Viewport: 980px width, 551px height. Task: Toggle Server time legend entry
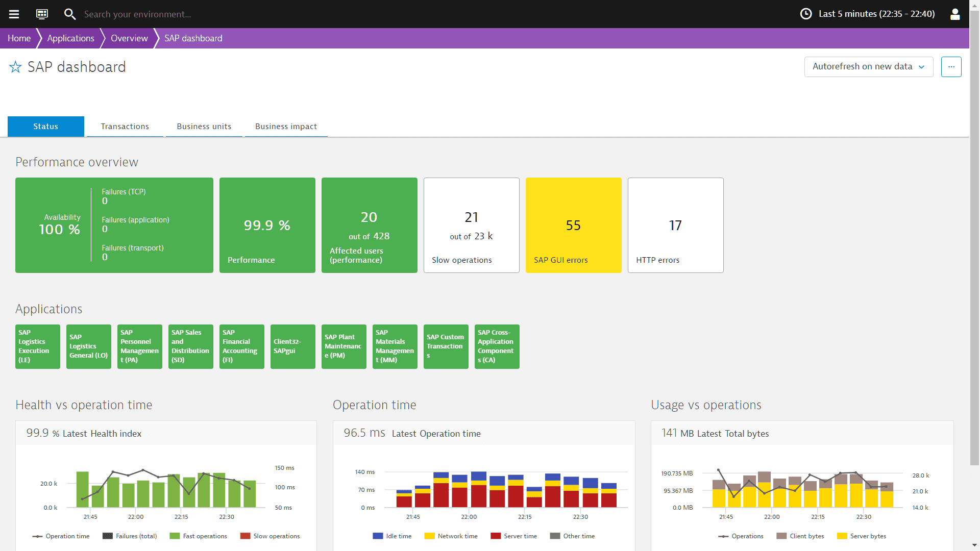(514, 536)
